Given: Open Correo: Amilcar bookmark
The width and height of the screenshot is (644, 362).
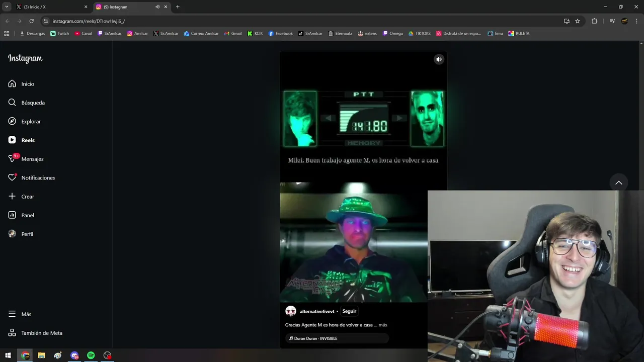Looking at the screenshot, I should (x=201, y=34).
